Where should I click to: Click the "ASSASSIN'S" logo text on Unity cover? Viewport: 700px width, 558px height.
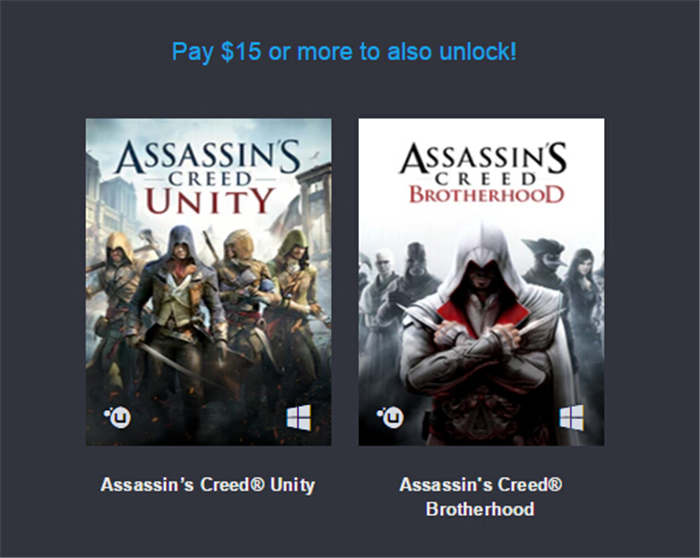pyautogui.click(x=208, y=156)
